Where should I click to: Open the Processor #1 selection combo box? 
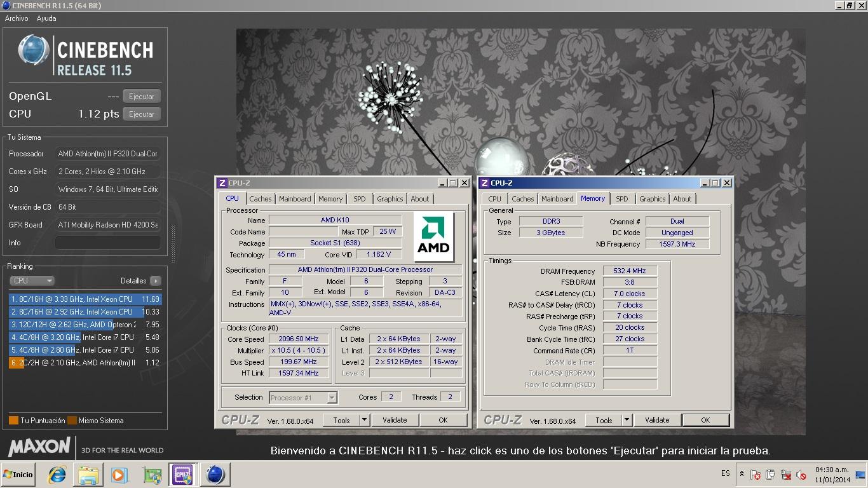pos(303,398)
